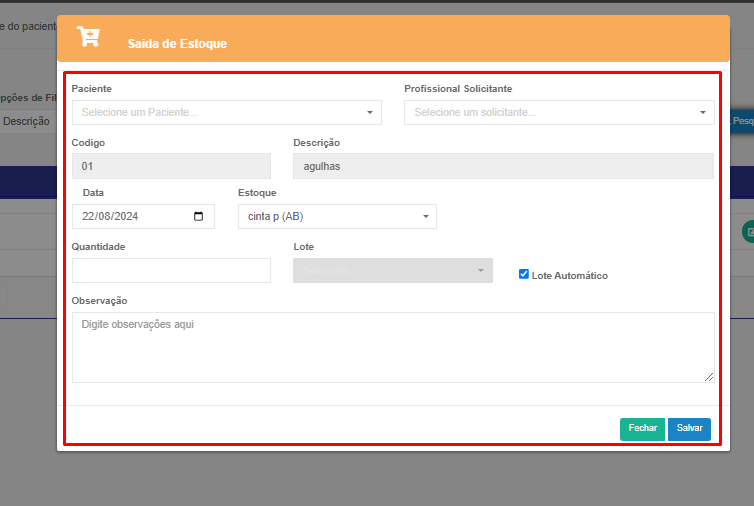Click the disabled Lote dropdown
The image size is (754, 506).
pyautogui.click(x=392, y=271)
